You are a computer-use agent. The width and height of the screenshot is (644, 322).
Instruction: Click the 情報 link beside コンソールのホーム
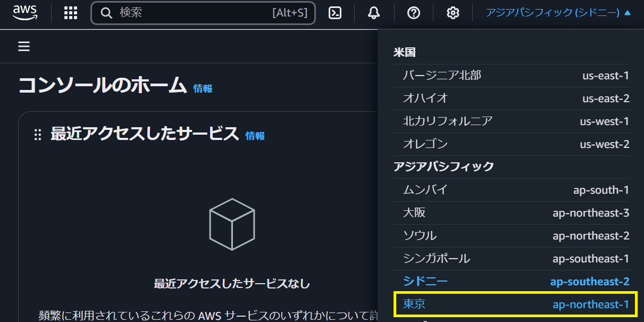pyautogui.click(x=203, y=88)
